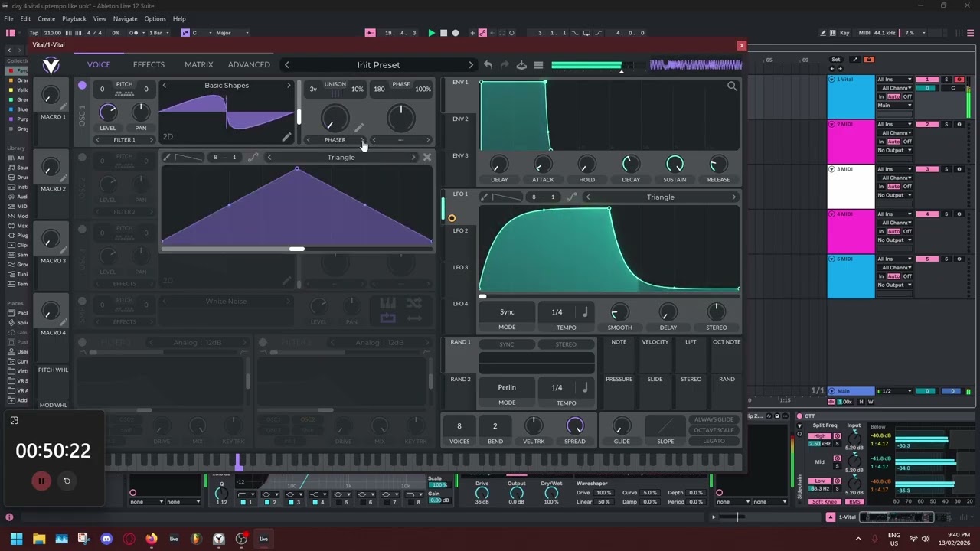Click the lock icon beside the Set button

coord(869,60)
